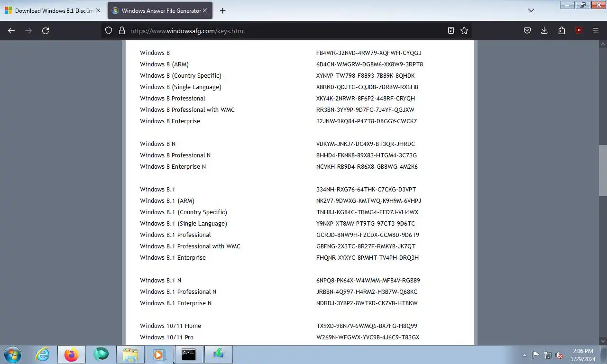Click key JRBBN-4Q997-H4RM2-H3B7W-Q68KC
607x364 pixels.
pos(367,291)
